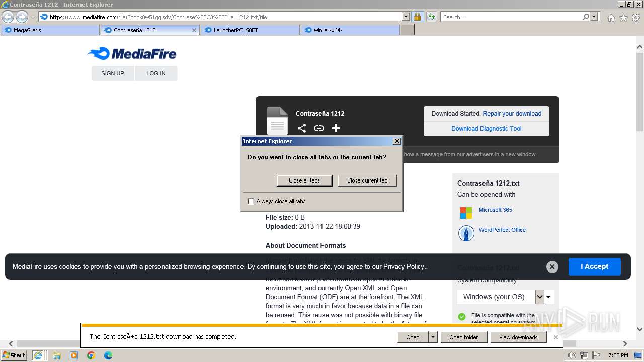
Task: Open File Explorer from the taskbar
Action: [x=57, y=355]
